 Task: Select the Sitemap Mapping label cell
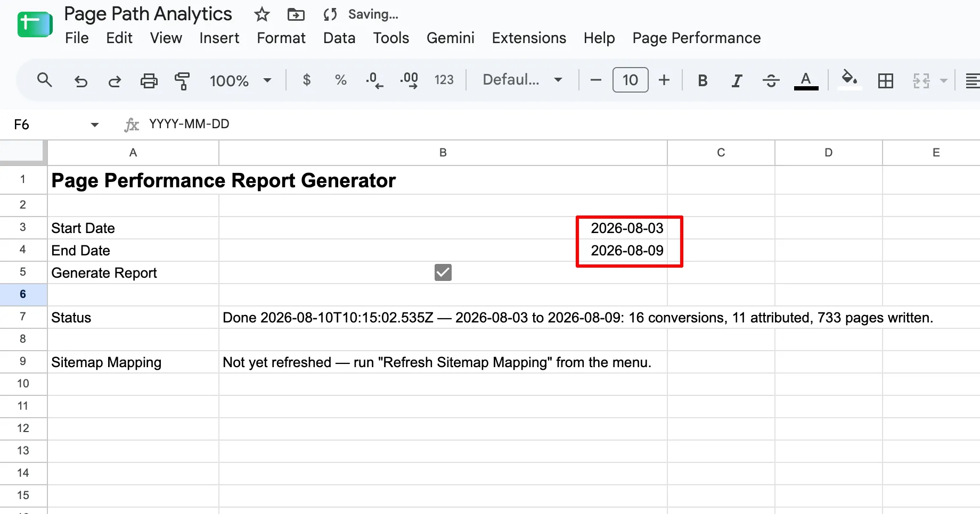click(133, 362)
